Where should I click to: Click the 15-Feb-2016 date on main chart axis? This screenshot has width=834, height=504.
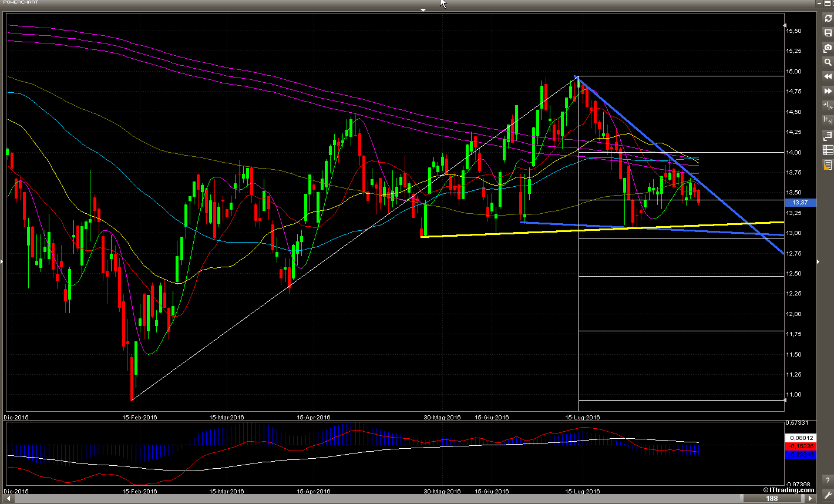pos(139,417)
